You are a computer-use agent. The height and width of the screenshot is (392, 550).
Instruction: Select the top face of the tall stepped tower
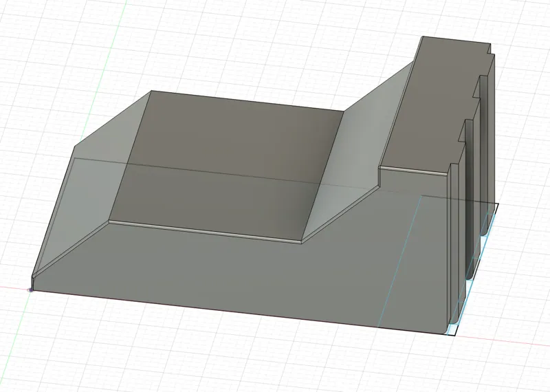coord(435,105)
